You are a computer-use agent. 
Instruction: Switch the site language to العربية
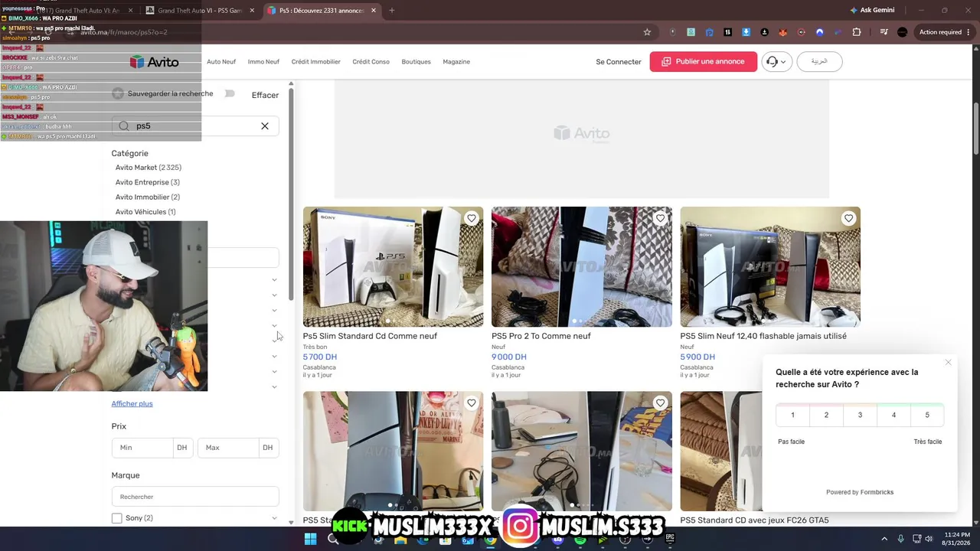(x=819, y=62)
